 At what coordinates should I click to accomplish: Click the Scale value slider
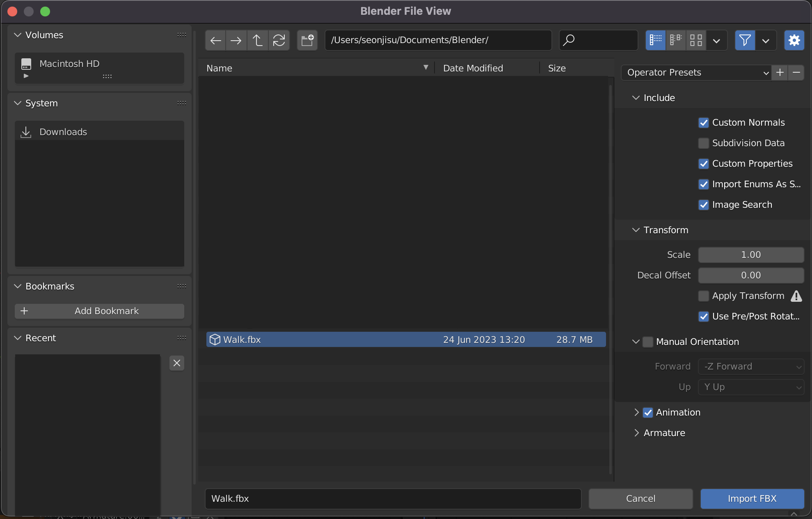click(x=750, y=255)
